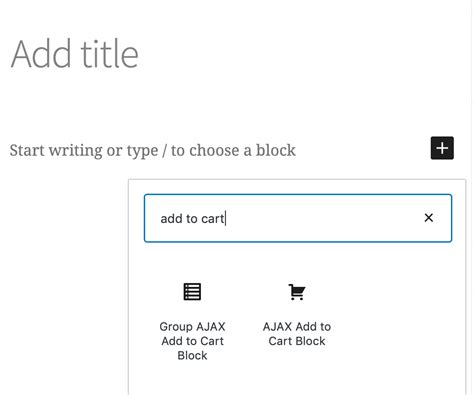
Task: Focus the block search input field
Action: click(x=298, y=218)
